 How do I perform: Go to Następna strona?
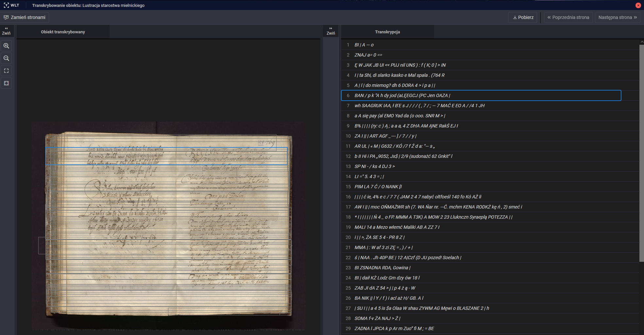click(x=618, y=17)
